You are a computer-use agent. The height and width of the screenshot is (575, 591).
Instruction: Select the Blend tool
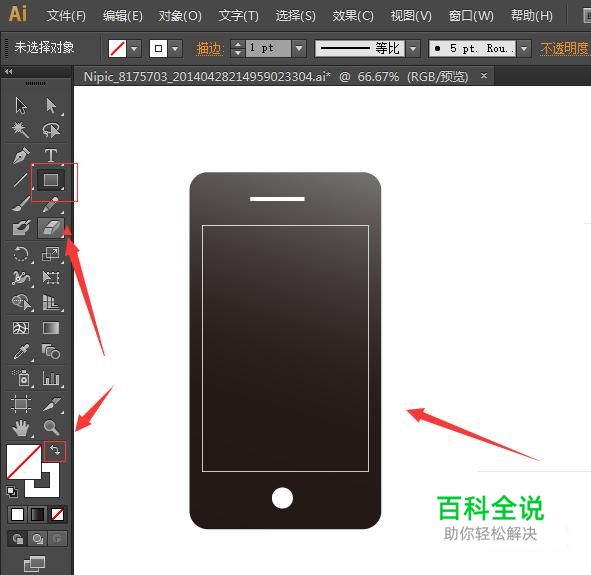pos(51,352)
